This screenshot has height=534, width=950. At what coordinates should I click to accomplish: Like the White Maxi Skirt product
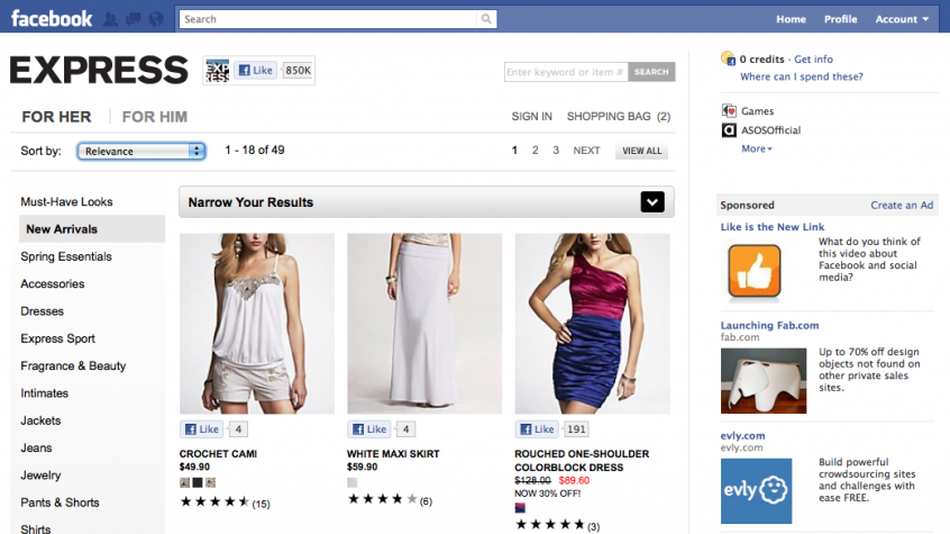(x=370, y=429)
